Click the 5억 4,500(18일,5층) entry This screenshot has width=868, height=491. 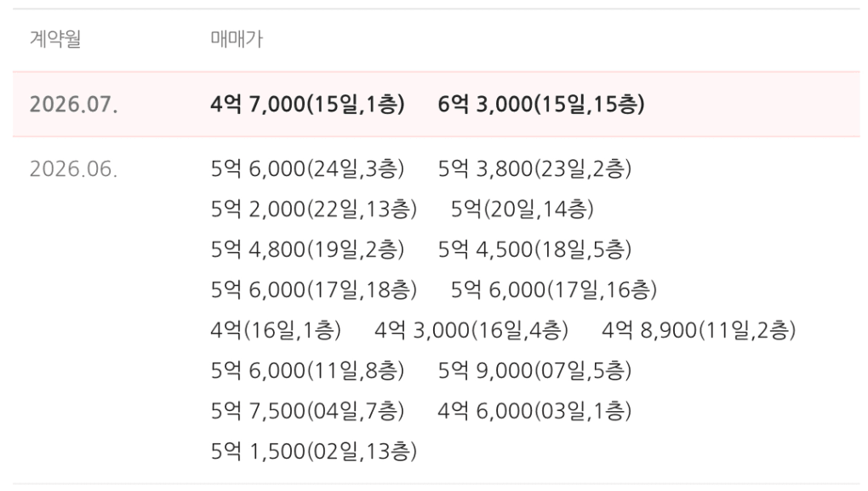[534, 249]
